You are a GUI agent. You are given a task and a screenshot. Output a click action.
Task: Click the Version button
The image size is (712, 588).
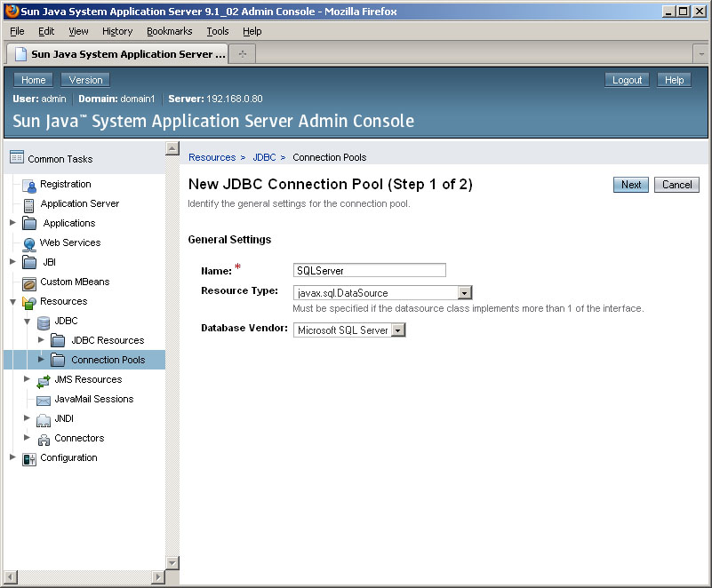tap(85, 80)
